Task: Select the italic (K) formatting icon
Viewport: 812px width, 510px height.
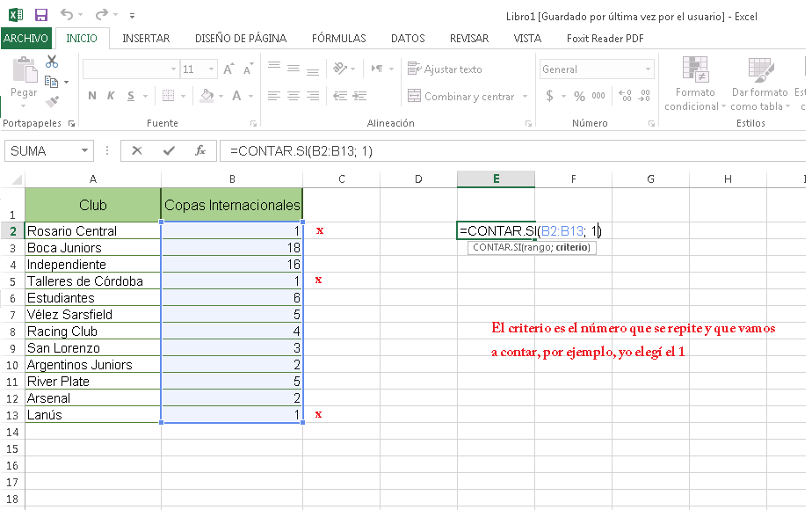Action: tap(111, 95)
